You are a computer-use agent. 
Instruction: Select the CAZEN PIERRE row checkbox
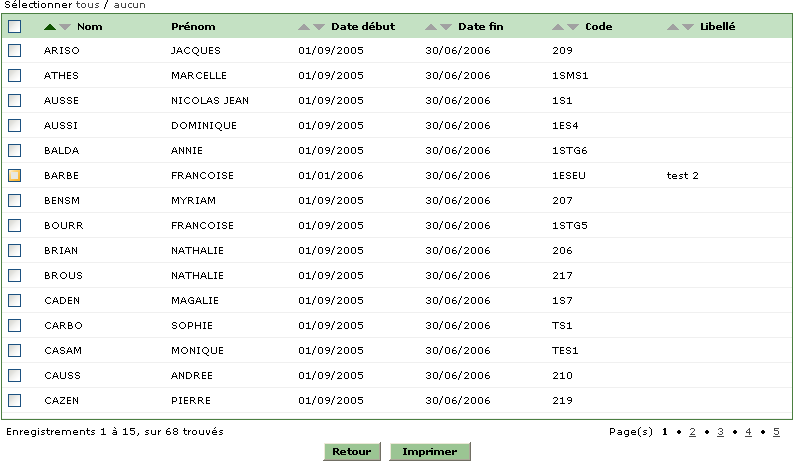(15, 400)
